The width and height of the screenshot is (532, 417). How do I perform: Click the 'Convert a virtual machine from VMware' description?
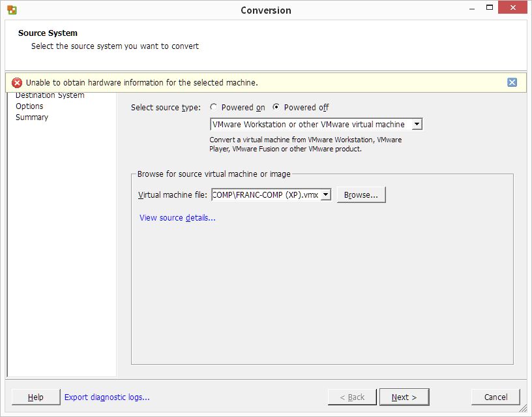pos(305,144)
